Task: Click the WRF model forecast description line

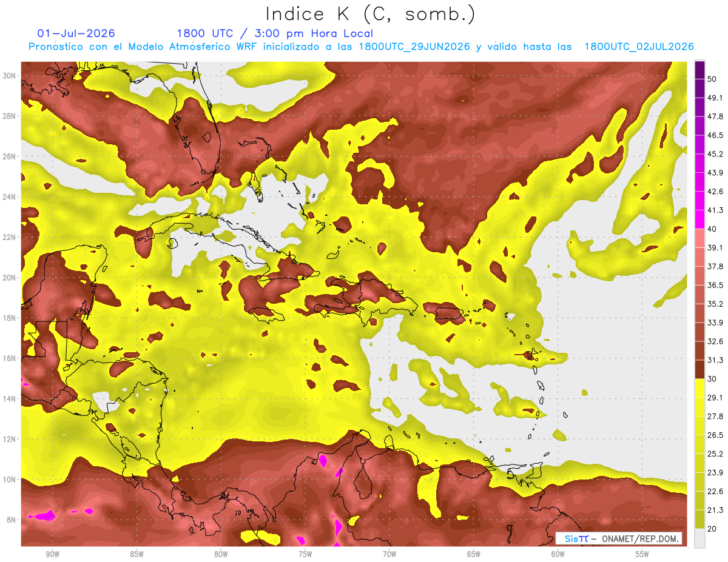Action: [x=362, y=47]
